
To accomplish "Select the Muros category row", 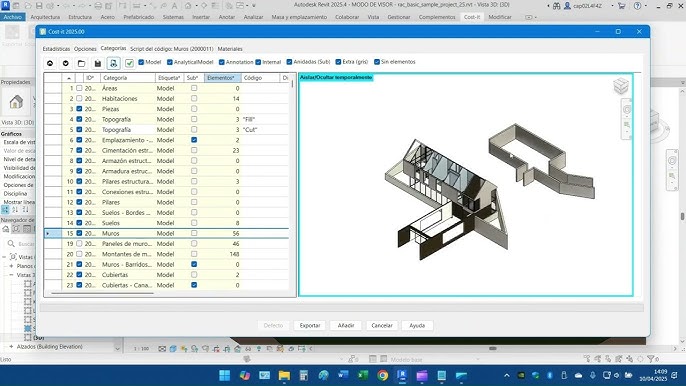I will [x=166, y=233].
